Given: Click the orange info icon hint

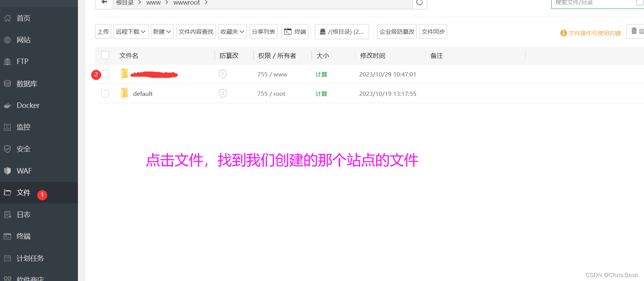Looking at the screenshot, I should 564,33.
